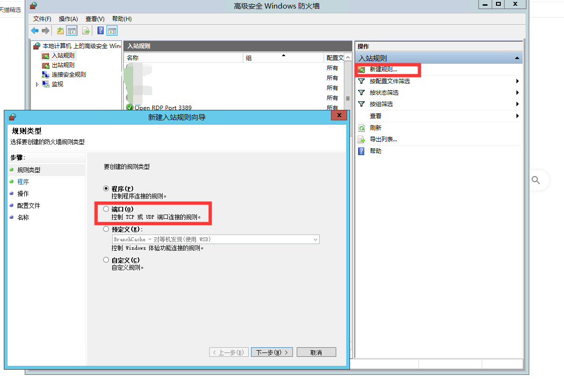The image size is (564, 392).
Task: Click 天猫精选 tab in browser behind
Action: pyautogui.click(x=10, y=10)
